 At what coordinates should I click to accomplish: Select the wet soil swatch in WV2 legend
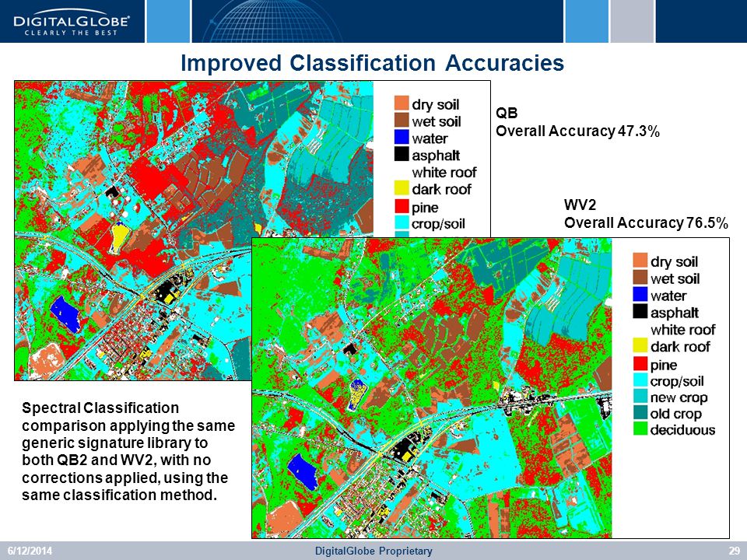(x=640, y=278)
